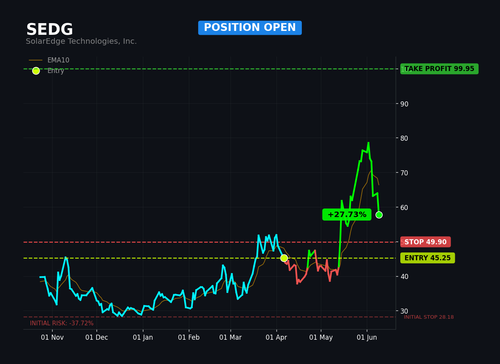Click the 01 Nov axis label

click(52, 337)
